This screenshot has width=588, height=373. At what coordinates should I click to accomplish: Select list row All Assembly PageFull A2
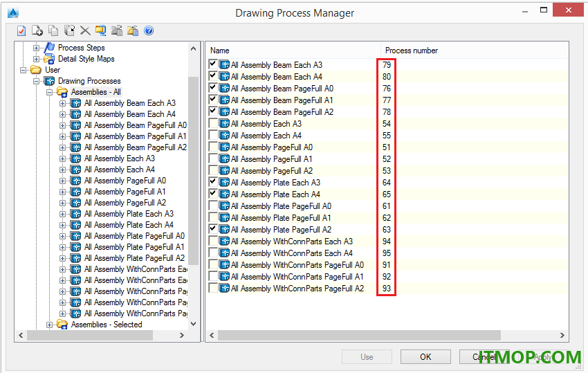[x=272, y=171]
